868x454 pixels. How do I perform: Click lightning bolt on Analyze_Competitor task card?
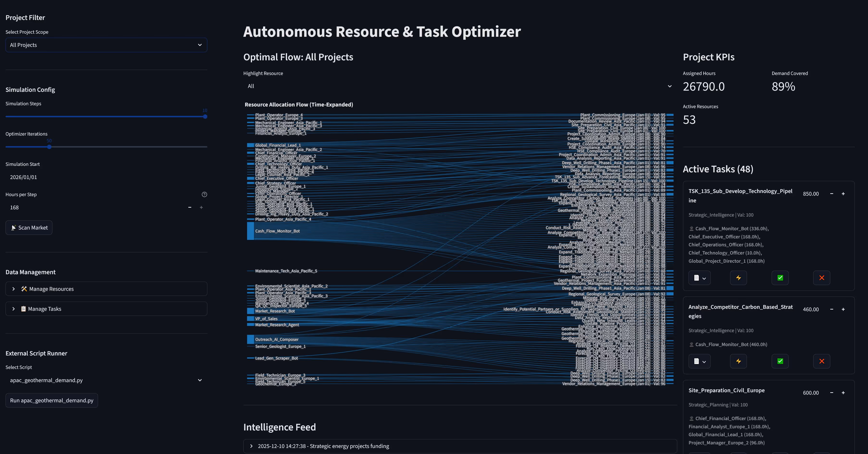point(738,361)
